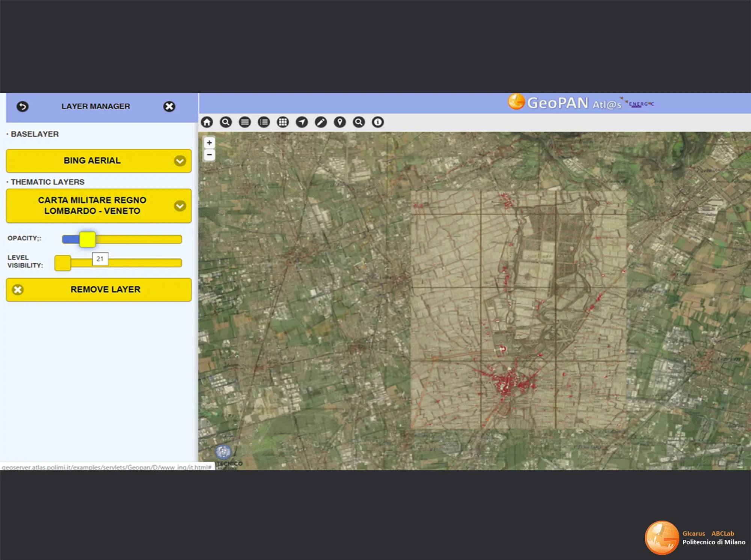
Task: Zoom in with the map plus button
Action: tap(210, 143)
